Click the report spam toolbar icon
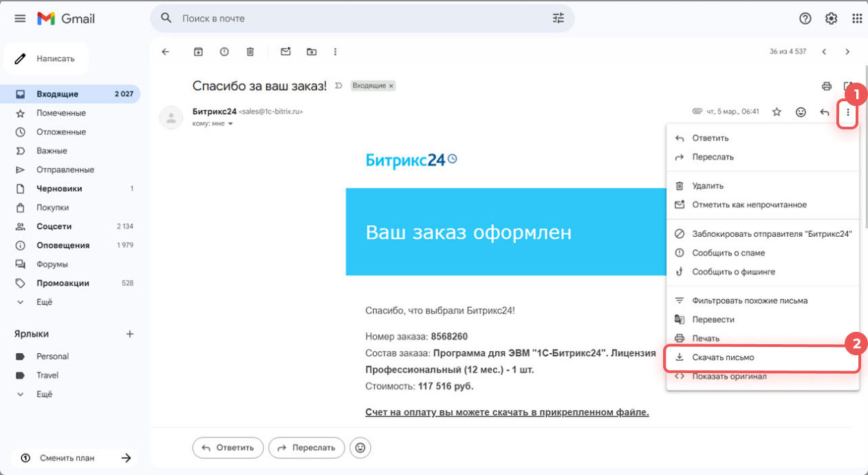The image size is (868, 475). click(224, 52)
